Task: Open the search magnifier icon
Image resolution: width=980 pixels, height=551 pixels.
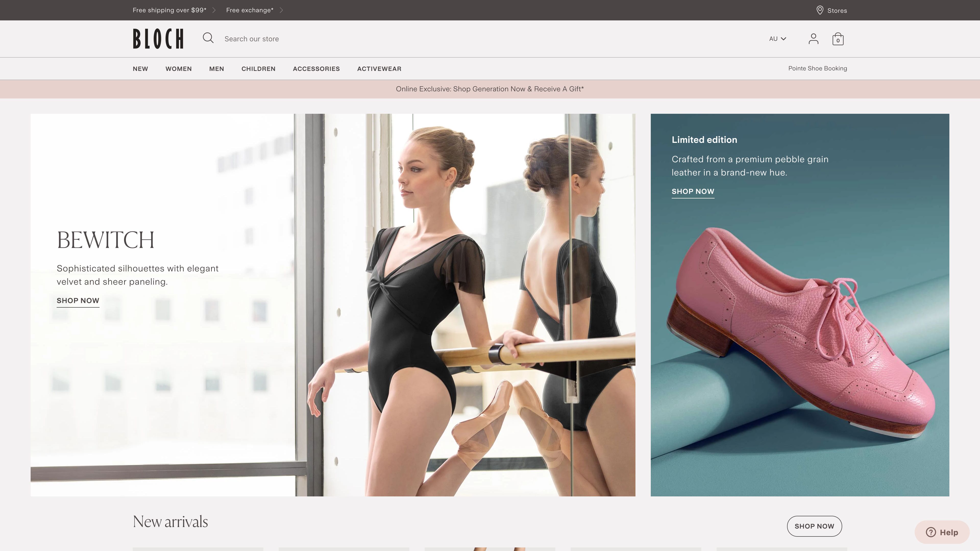Action: click(x=209, y=38)
